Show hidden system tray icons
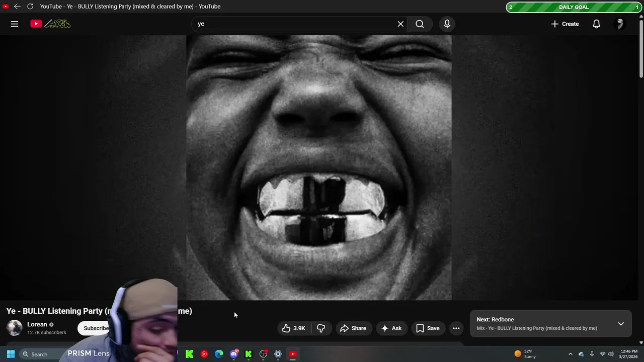Screen dimensions: 644x362 pos(570,354)
